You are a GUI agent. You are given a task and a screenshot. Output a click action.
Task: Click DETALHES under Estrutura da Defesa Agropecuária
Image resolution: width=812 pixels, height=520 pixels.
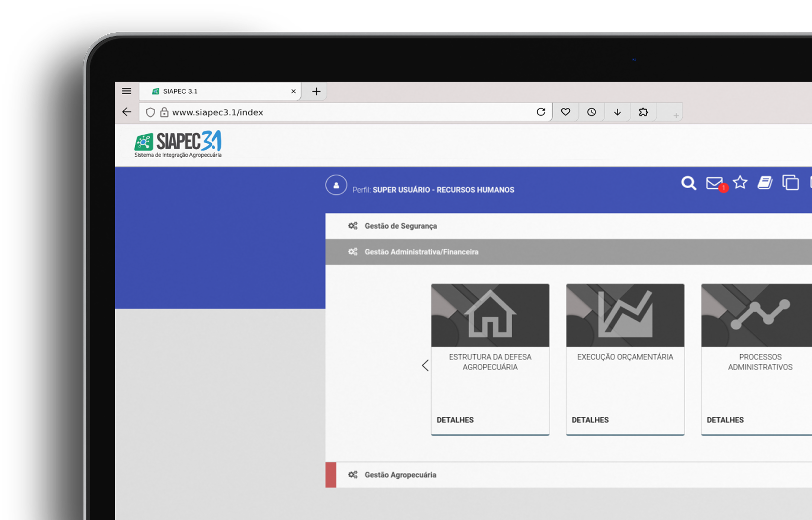pos(455,420)
